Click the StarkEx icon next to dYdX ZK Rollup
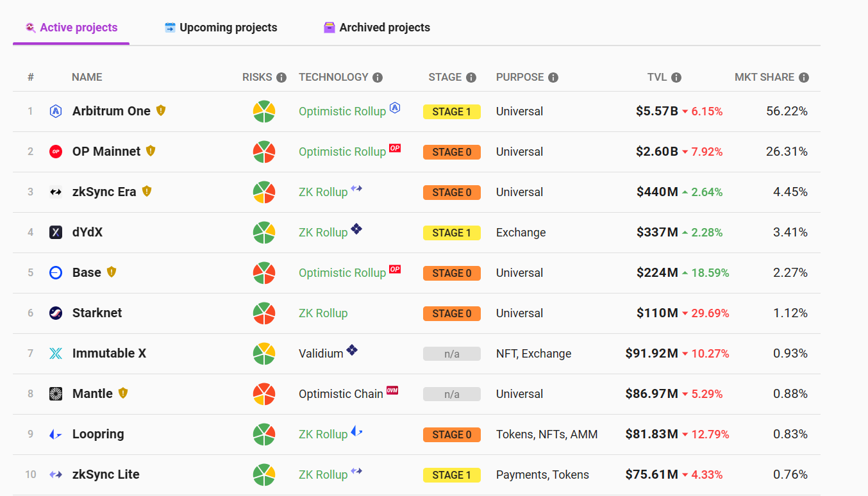 click(356, 229)
